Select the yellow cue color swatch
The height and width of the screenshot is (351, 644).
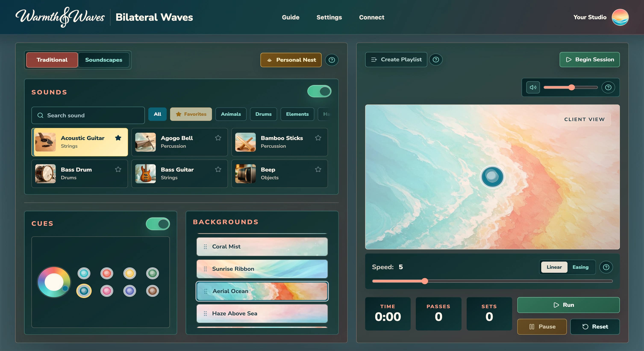129,273
